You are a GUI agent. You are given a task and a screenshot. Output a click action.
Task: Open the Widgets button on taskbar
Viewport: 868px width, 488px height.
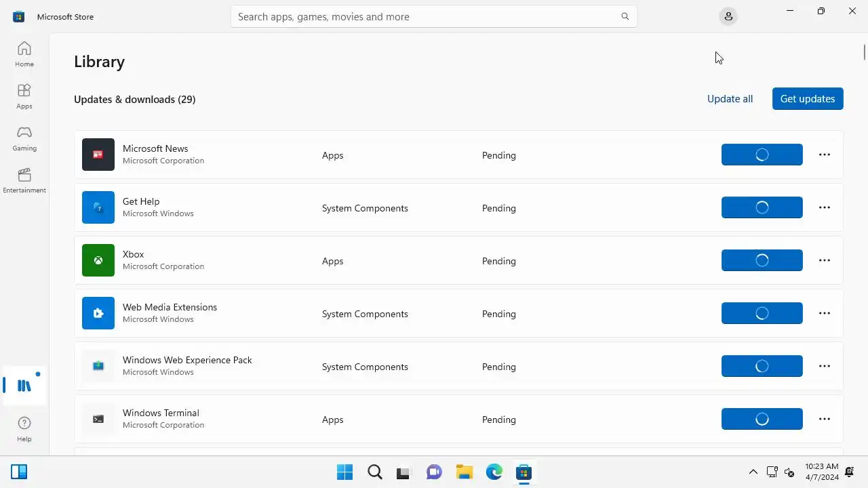point(19,472)
